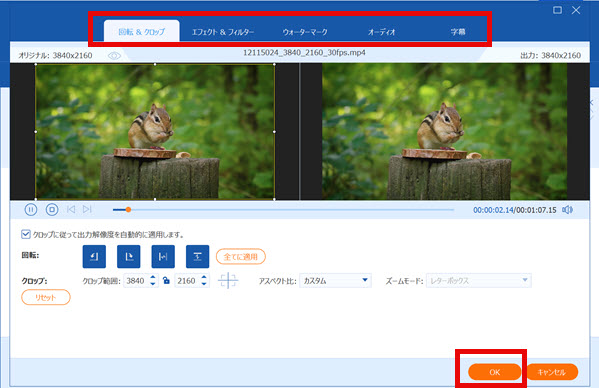Open ズームモード dropdown

tap(479, 281)
